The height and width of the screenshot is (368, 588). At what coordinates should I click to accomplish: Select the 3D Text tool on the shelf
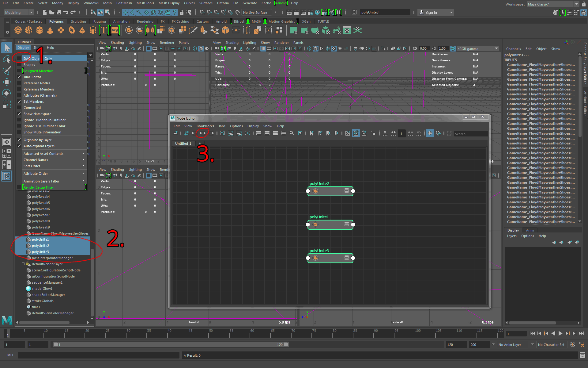click(x=104, y=30)
